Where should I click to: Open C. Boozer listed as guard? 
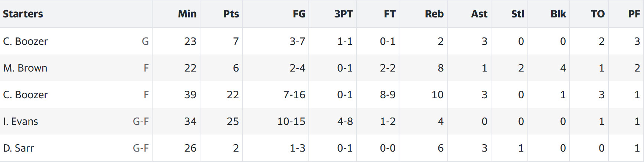point(25,41)
